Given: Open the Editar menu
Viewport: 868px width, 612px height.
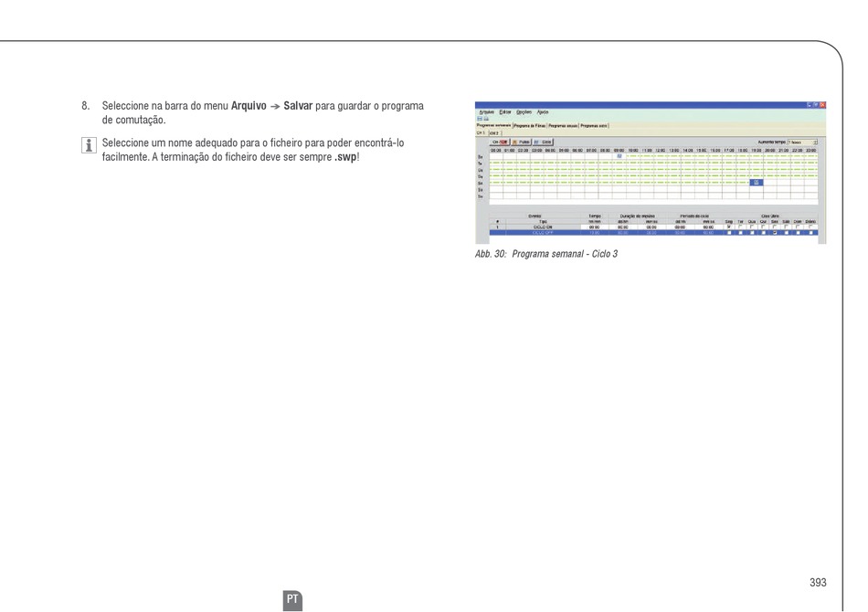Looking at the screenshot, I should pos(505,111).
